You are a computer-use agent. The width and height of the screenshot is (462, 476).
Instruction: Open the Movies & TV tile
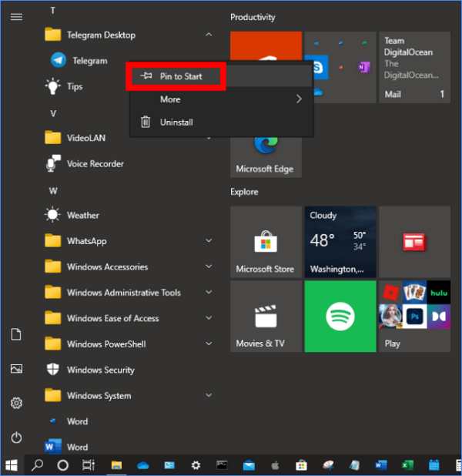pyautogui.click(x=266, y=317)
